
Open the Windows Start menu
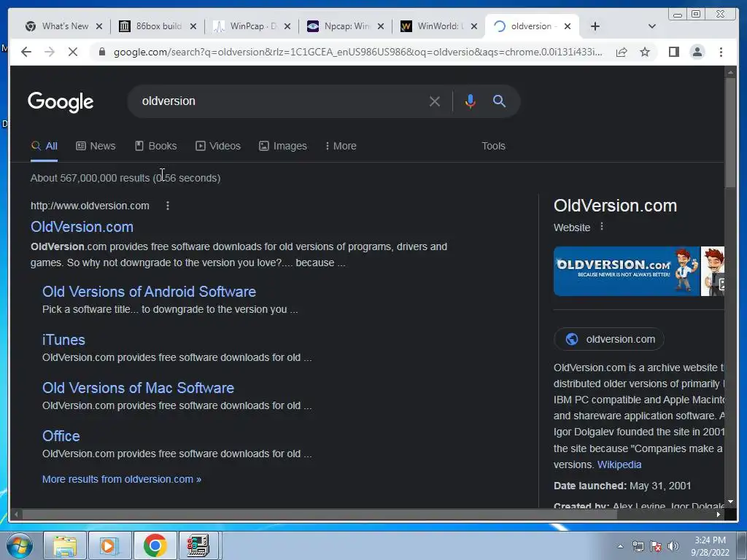coord(19,545)
